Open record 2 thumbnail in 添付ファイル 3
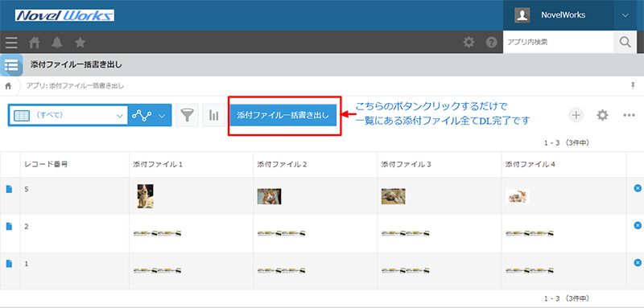644x308 pixels. tap(406, 234)
